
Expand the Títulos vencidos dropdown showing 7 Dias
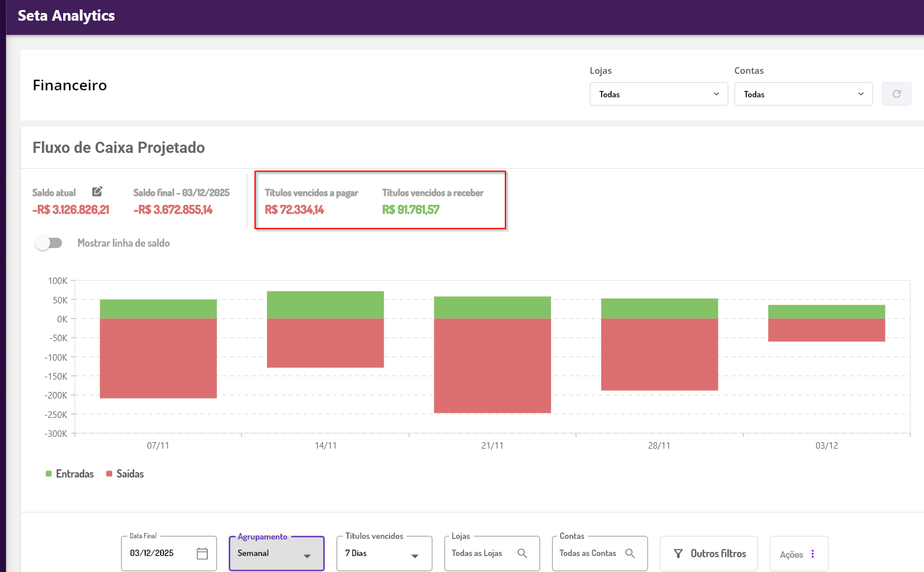click(384, 553)
